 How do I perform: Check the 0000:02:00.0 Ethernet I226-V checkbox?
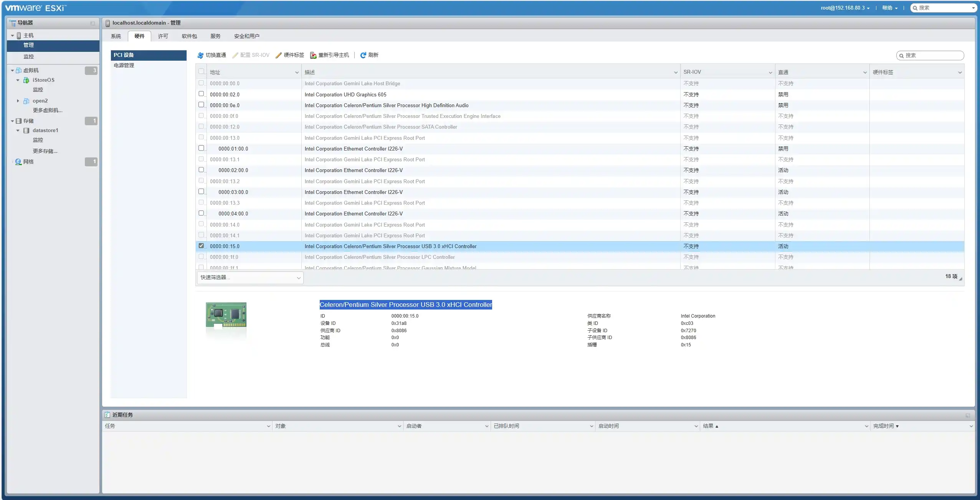[201, 169]
